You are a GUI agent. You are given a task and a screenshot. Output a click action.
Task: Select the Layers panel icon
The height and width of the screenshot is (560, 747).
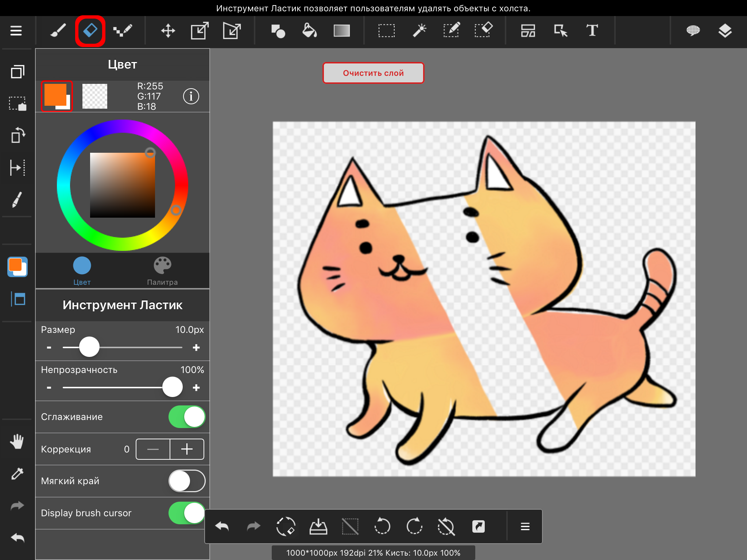725,31
